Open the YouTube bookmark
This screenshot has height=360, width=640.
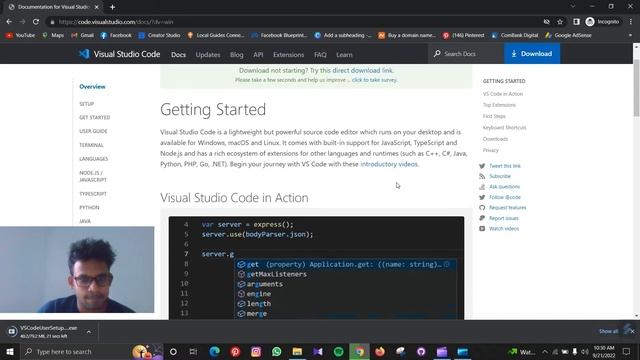coord(20,36)
